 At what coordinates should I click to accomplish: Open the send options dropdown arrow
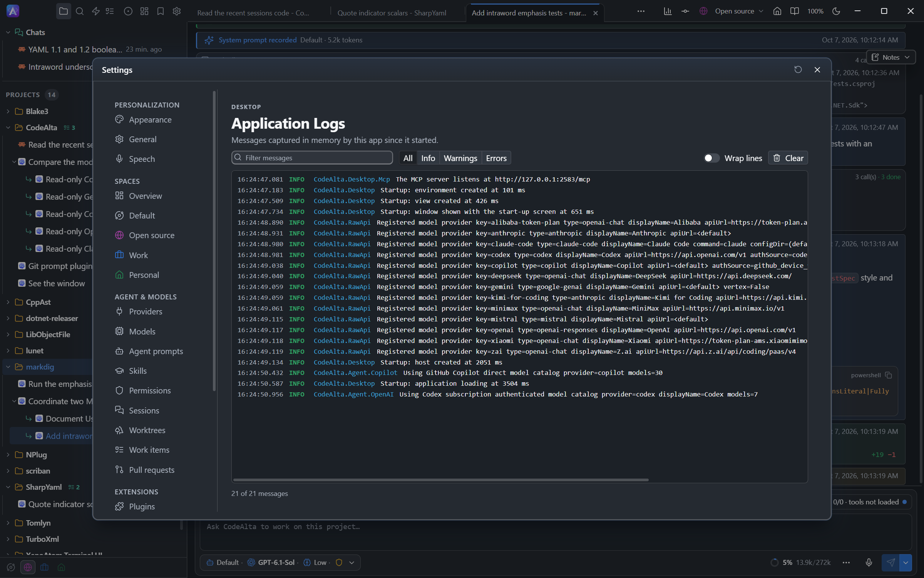click(906, 563)
